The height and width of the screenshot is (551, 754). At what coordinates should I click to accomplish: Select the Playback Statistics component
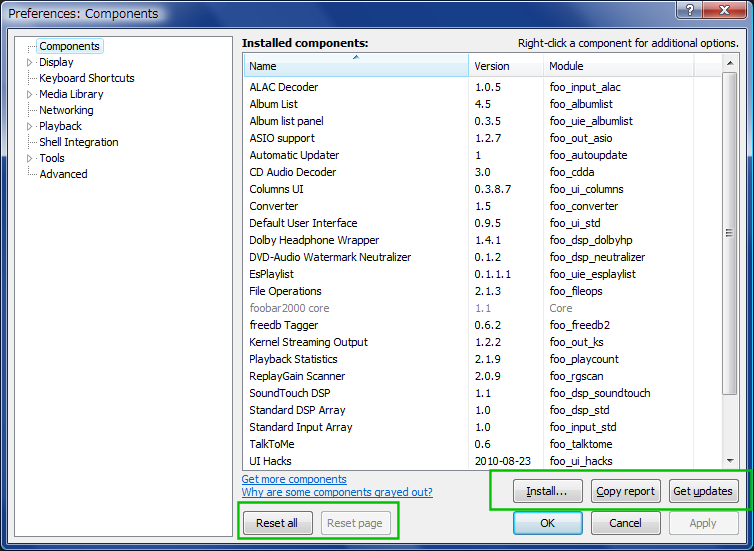click(483, 359)
